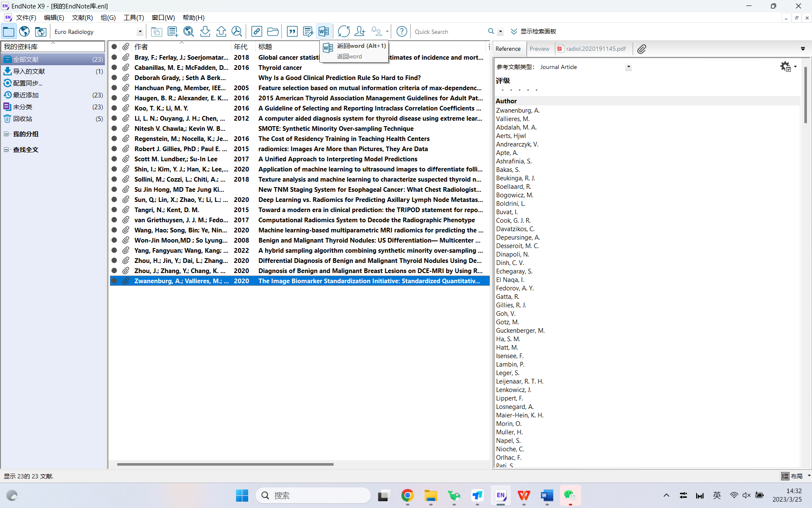Collapse the 我的分组 group set
Viewport: 812px width, 508px height.
coord(6,134)
